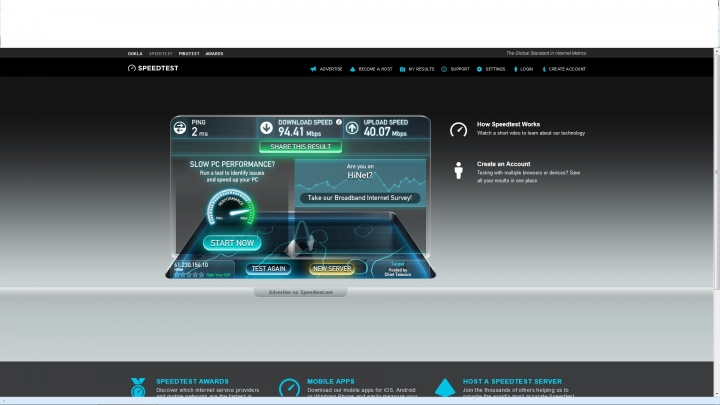Click the Share This Result button
Viewport: 720px width, 405px height.
(300, 147)
